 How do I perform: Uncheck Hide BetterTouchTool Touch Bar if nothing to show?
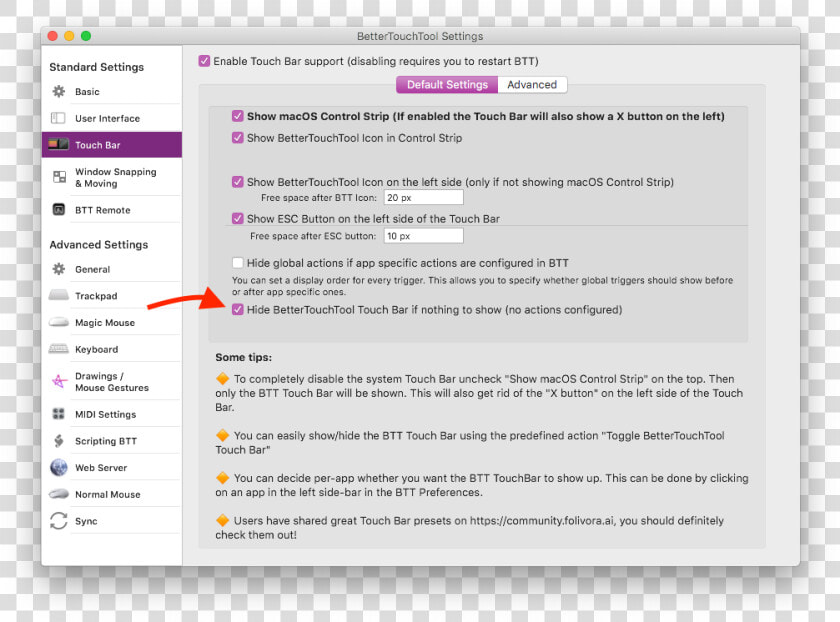tap(238, 310)
